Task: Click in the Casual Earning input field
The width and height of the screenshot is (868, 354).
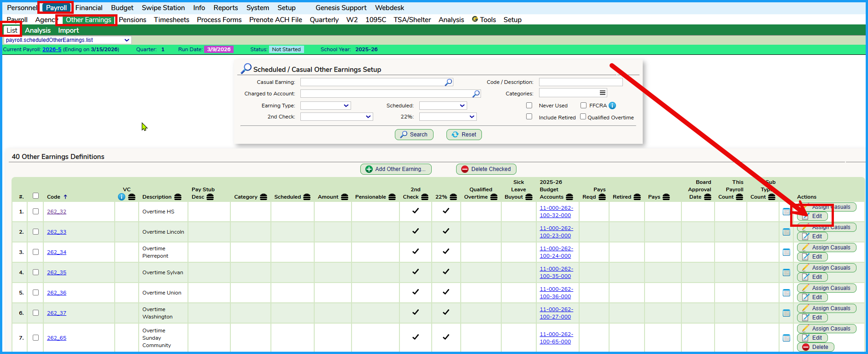Action: click(x=376, y=82)
